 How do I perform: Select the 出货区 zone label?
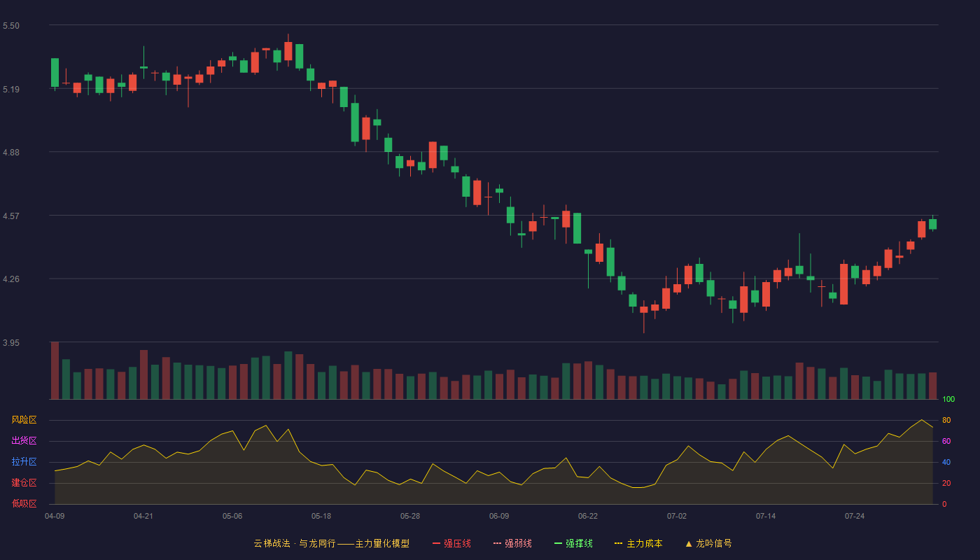click(24, 441)
